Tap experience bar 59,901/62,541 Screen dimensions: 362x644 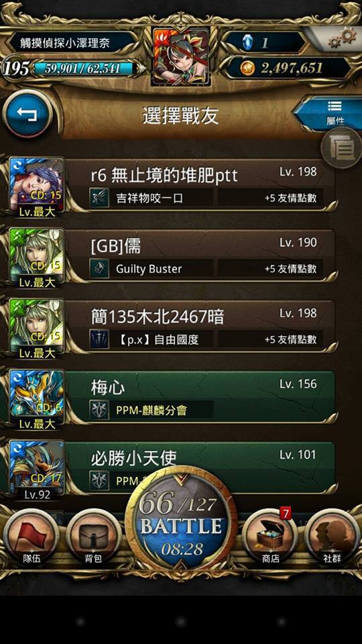tap(83, 68)
